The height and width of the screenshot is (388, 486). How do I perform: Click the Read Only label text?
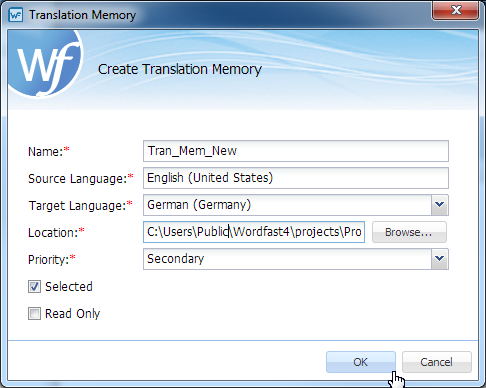coord(72,314)
